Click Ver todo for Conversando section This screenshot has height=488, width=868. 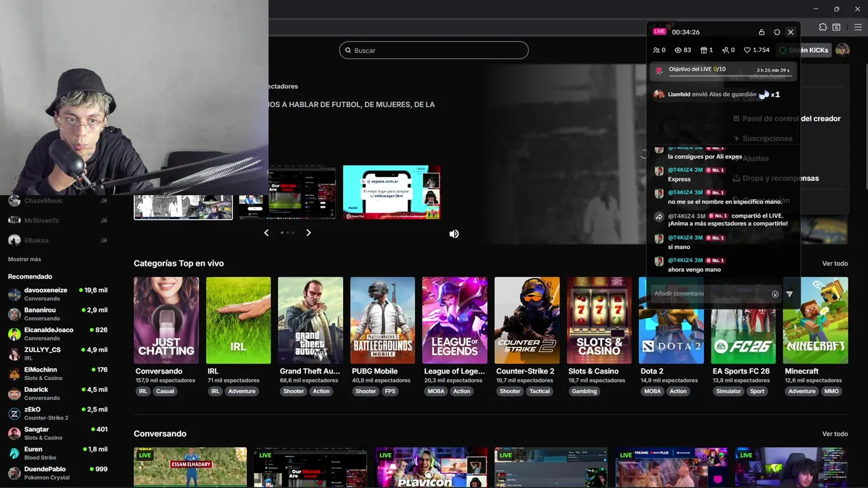click(835, 434)
